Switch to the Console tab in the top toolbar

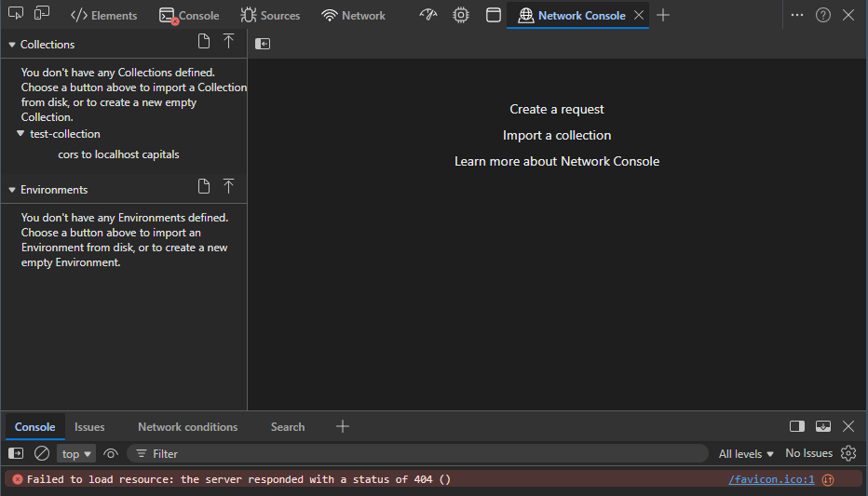point(189,16)
